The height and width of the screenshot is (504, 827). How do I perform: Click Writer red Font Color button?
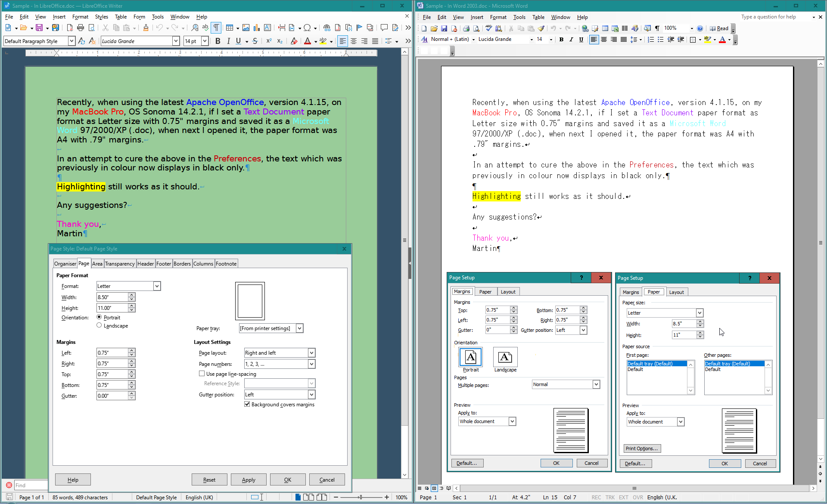click(x=307, y=41)
